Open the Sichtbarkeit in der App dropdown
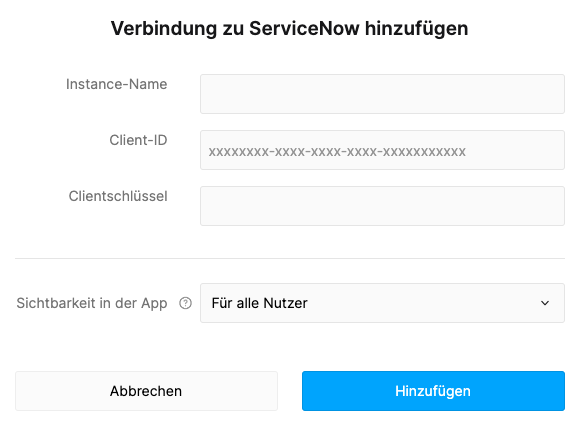585x435 pixels. click(x=382, y=303)
